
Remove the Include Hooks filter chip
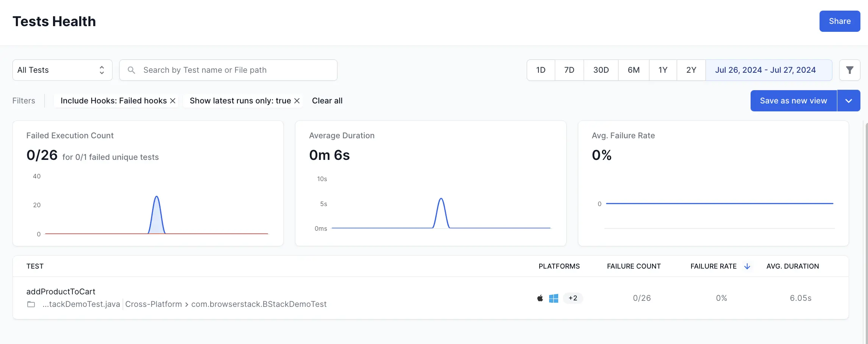[x=173, y=101]
